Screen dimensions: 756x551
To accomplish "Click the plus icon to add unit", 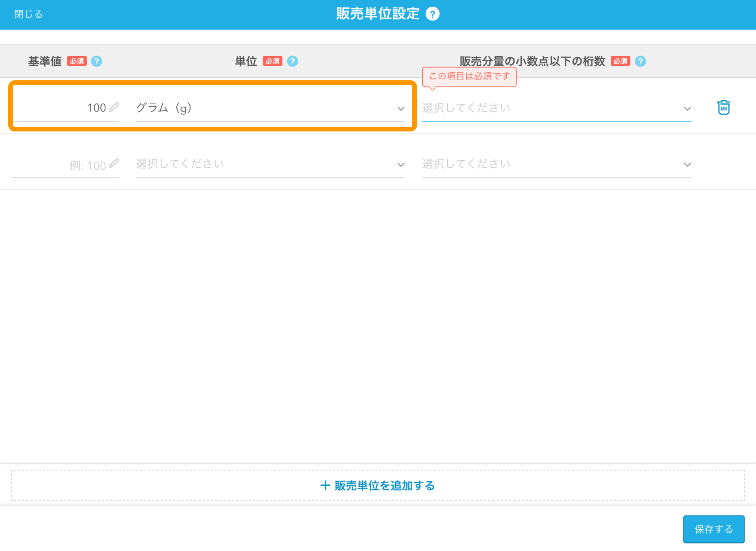I will click(x=326, y=485).
